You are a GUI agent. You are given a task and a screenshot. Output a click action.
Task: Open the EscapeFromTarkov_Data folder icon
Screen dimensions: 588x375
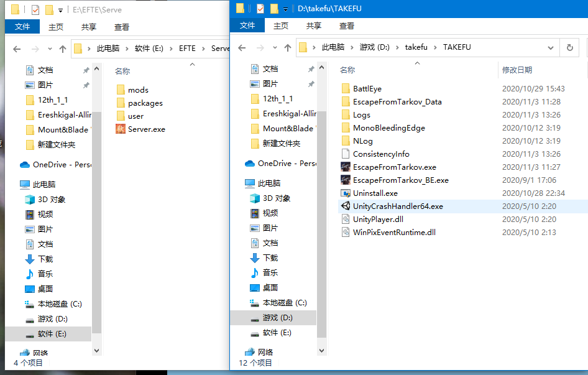click(346, 102)
